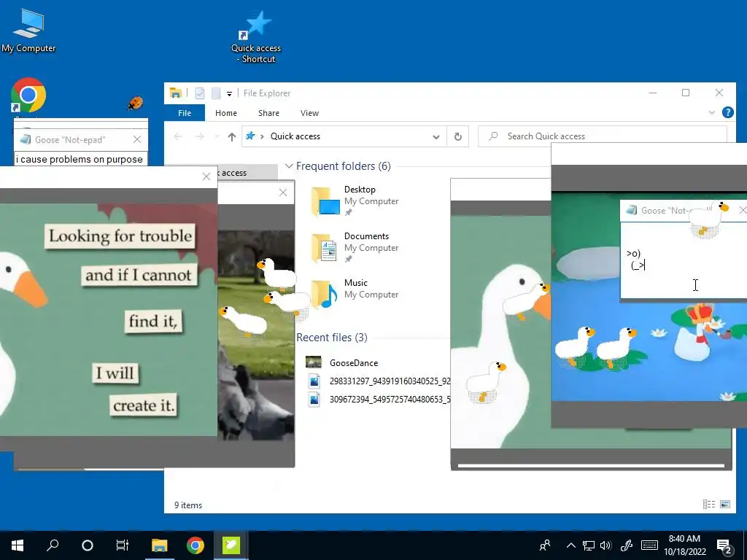
Task: Open the address bar history dropdown
Action: (x=436, y=136)
